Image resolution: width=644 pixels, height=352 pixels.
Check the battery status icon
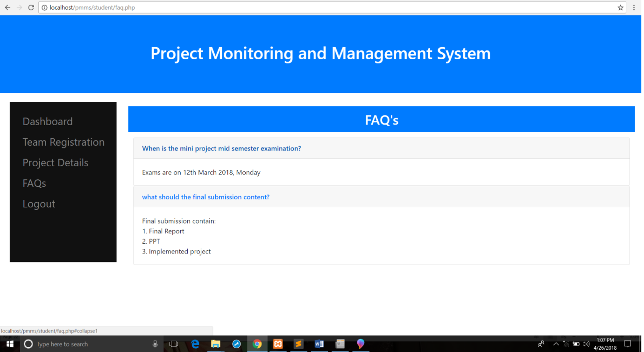pyautogui.click(x=576, y=344)
